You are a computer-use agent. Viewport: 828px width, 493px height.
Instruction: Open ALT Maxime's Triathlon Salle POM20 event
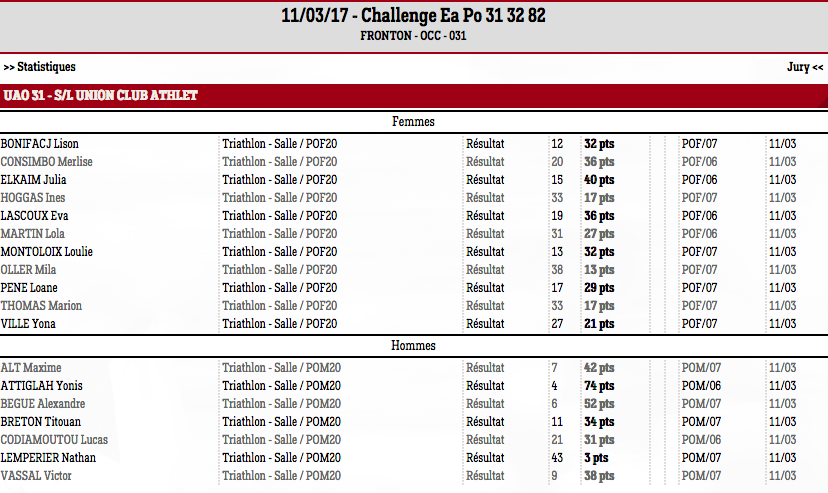click(281, 368)
